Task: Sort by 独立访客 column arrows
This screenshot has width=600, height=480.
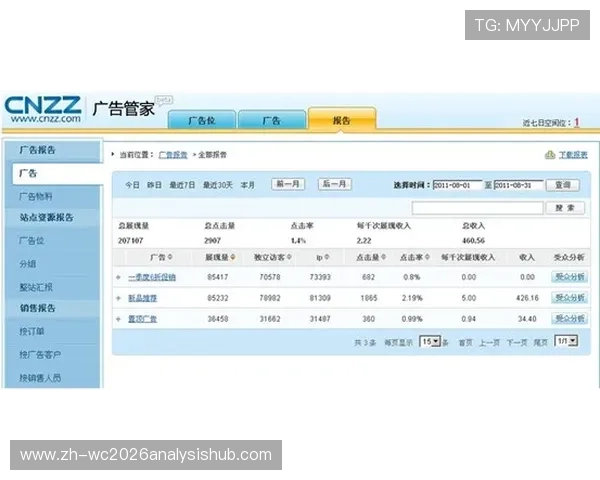Action: pos(289,257)
